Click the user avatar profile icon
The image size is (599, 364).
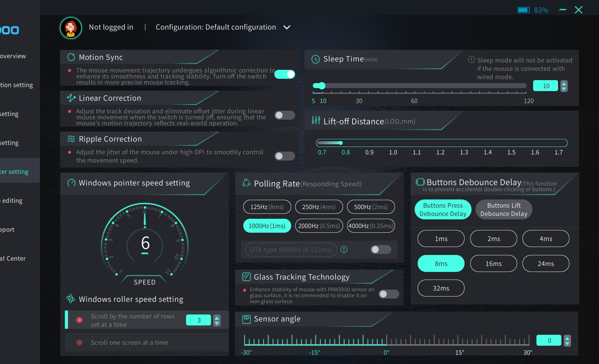pos(71,28)
